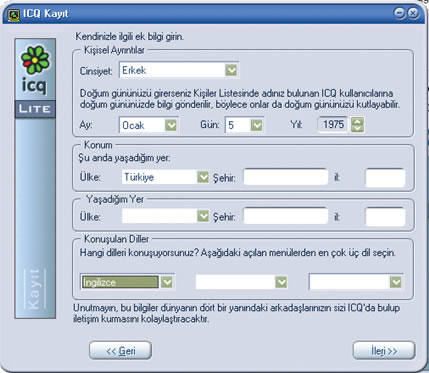Click the ICQ flower logo
Viewport: 429px width, 373px height.
35,60
